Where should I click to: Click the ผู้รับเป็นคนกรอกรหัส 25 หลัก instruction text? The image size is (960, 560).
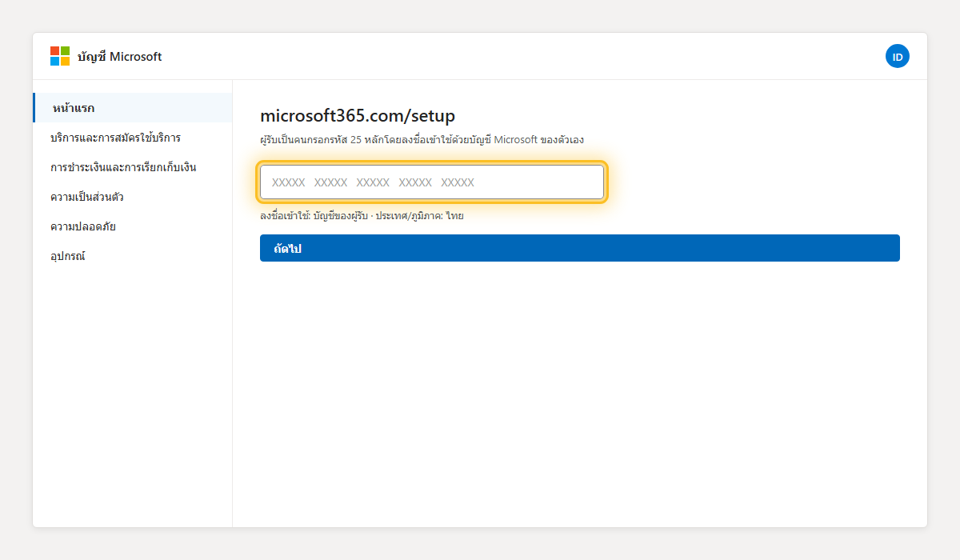tap(422, 140)
